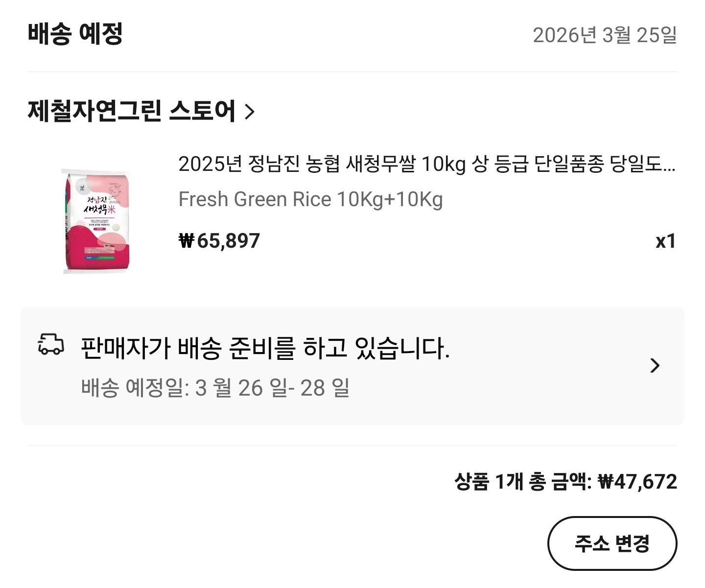Click the ₩65,897 product price
The width and height of the screenshot is (705, 588).
[x=219, y=241]
